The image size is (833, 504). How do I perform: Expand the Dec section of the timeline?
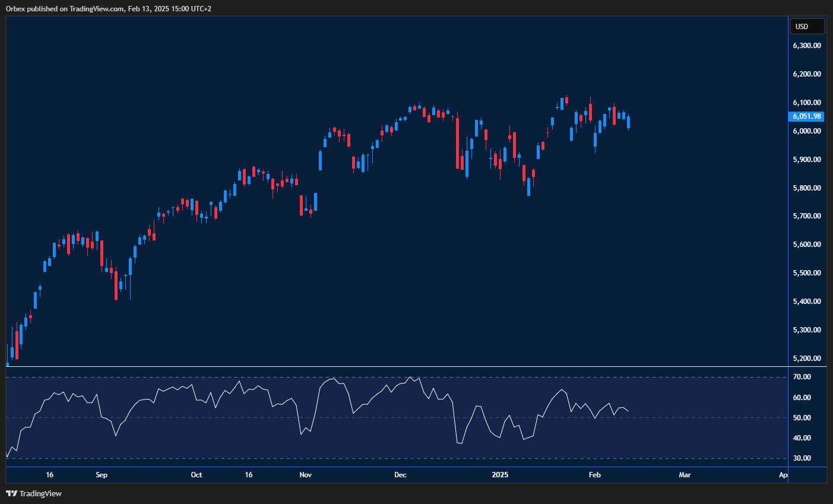coord(400,475)
